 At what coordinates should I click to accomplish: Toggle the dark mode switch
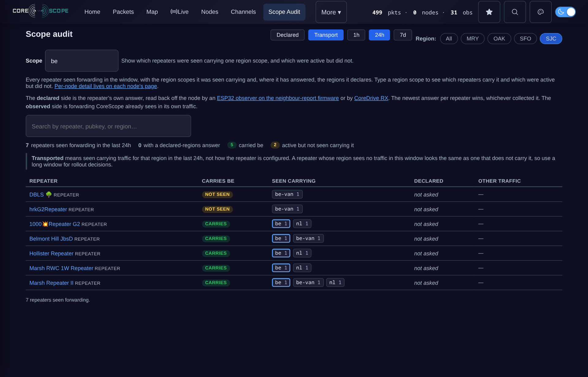(x=565, y=12)
